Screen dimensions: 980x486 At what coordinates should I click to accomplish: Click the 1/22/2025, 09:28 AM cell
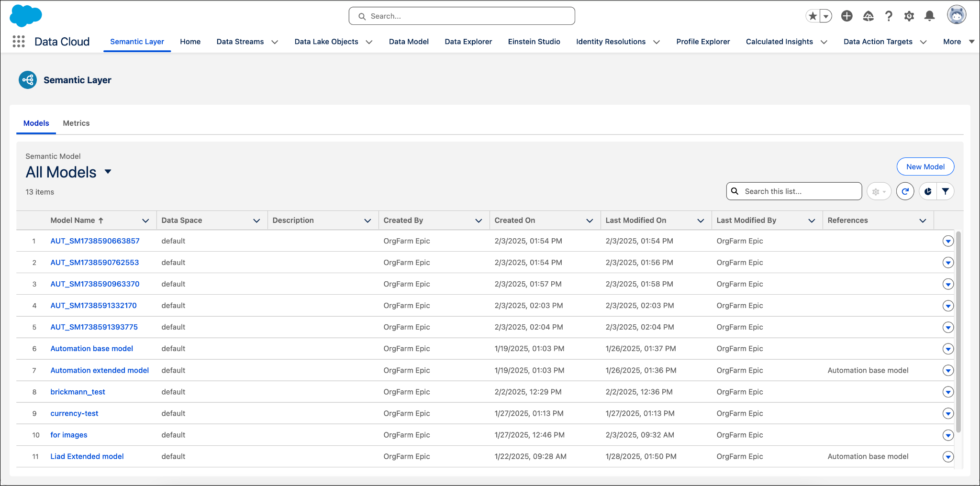point(530,456)
